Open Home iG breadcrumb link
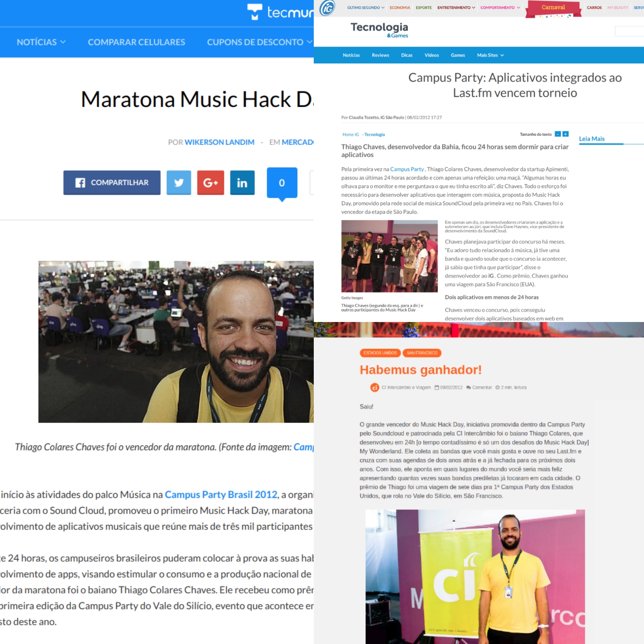This screenshot has height=644, width=644. (x=351, y=135)
